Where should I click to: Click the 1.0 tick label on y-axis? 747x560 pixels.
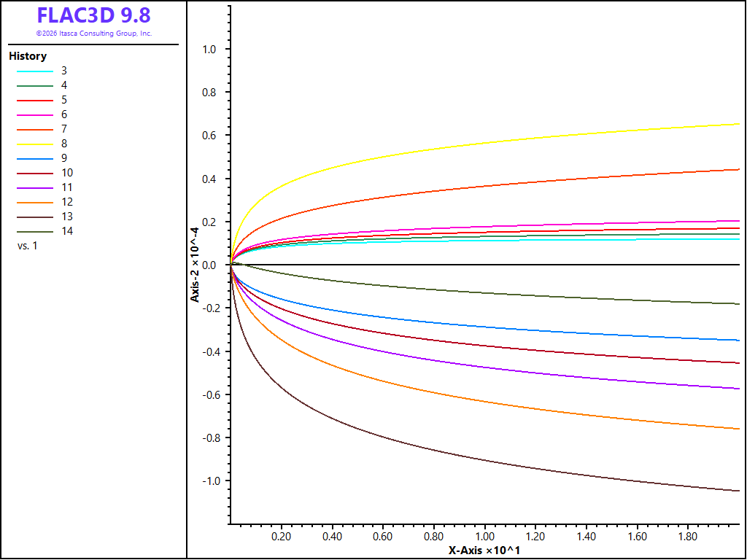coord(209,50)
